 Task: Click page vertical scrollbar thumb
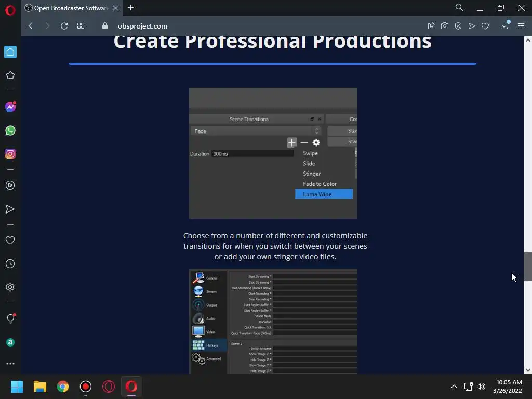pos(528,267)
